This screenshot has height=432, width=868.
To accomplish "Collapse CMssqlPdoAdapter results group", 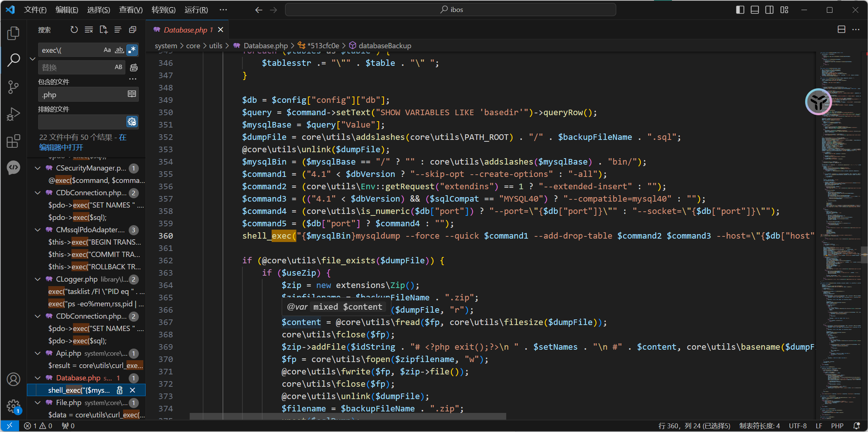I will (37, 230).
